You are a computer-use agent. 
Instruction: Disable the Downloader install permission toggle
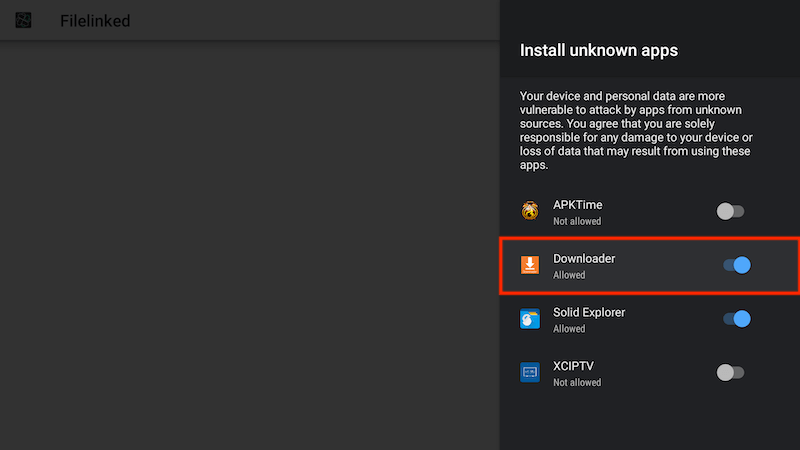(737, 265)
